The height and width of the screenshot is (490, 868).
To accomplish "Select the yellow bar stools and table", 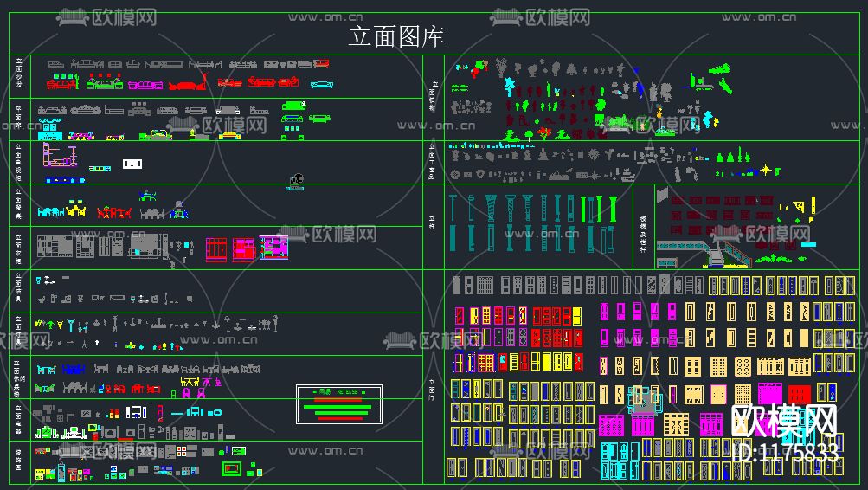I will point(190,382).
